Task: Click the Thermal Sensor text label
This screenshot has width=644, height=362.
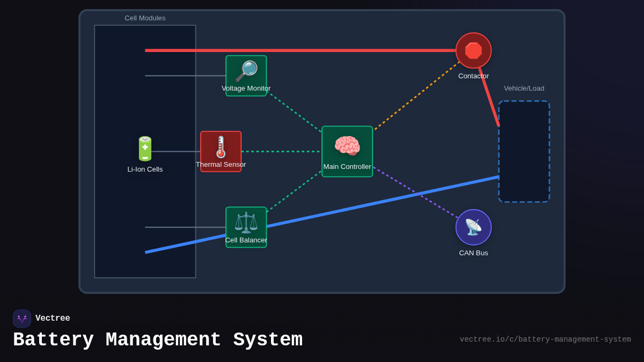Action: [221, 165]
